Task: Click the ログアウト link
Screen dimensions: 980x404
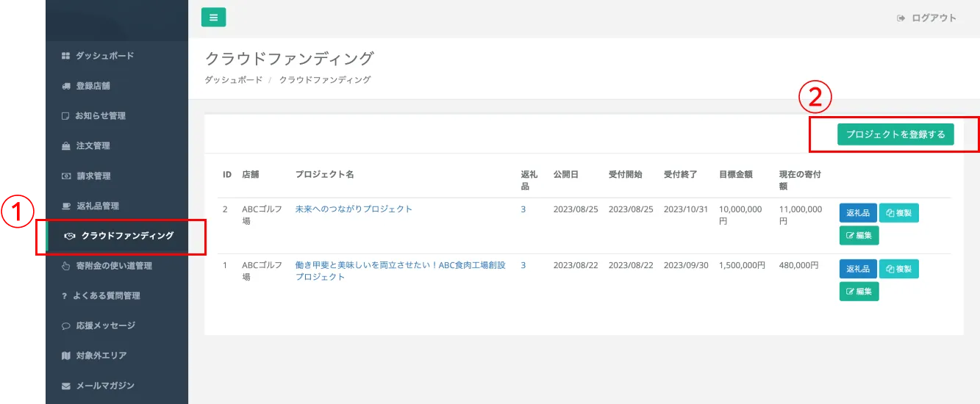Action: [927, 18]
